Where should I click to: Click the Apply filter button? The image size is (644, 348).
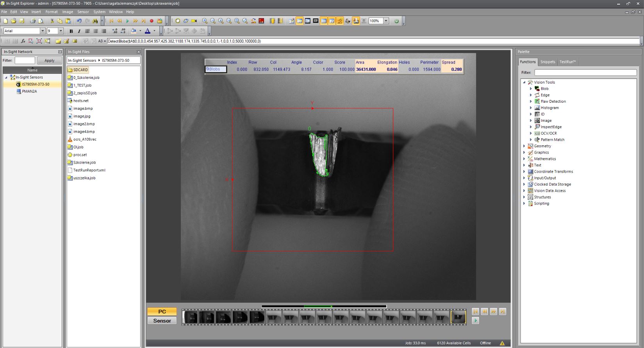(x=49, y=61)
